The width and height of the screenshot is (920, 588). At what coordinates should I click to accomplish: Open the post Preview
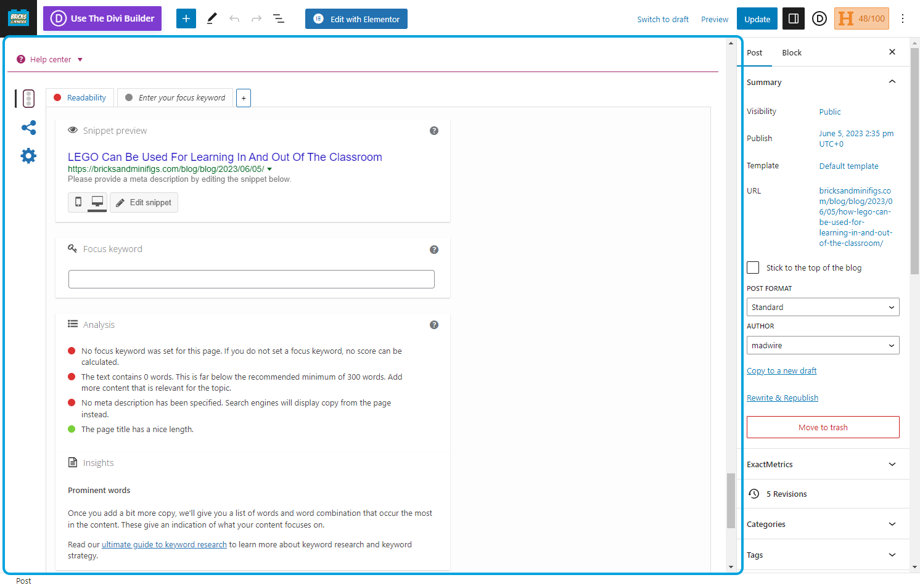tap(715, 19)
